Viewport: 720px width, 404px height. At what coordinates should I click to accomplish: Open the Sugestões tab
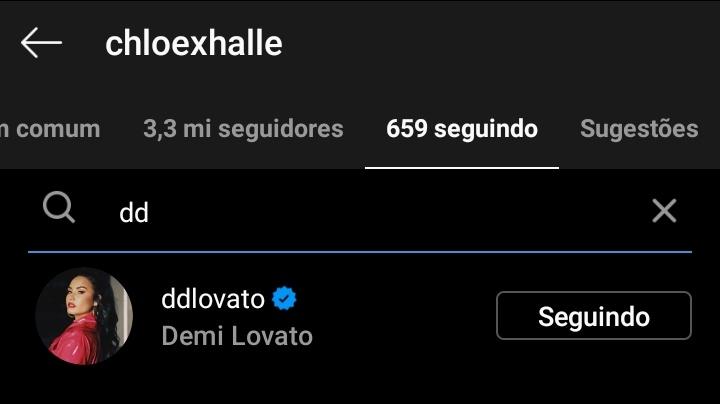pos(639,129)
